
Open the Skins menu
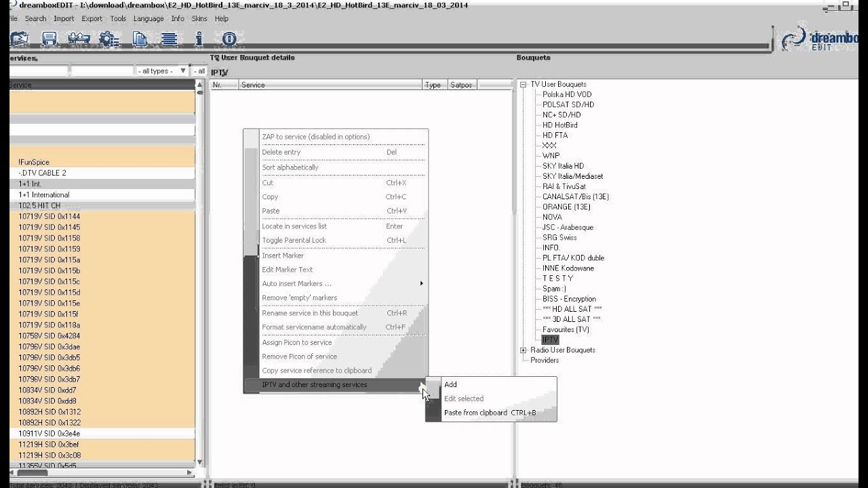pyautogui.click(x=200, y=19)
